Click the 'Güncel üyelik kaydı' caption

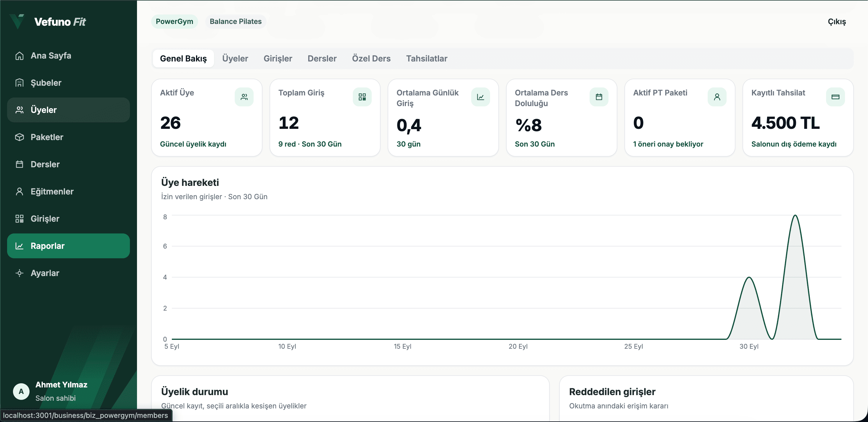[193, 144]
